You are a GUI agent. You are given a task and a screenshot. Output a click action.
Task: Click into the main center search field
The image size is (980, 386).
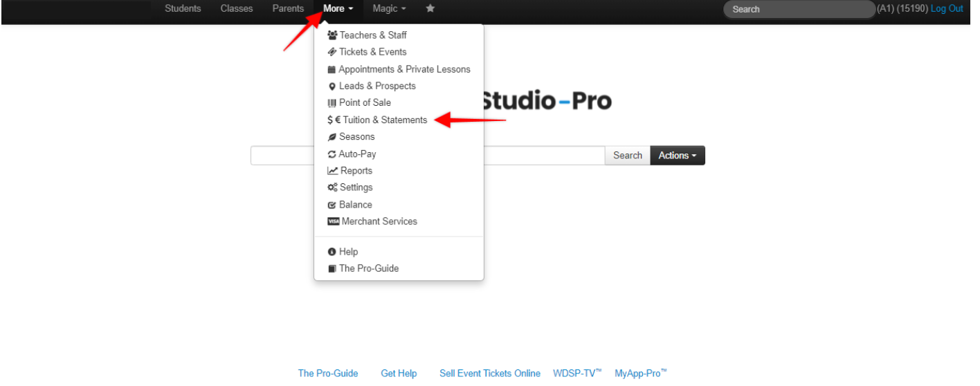[428, 156]
